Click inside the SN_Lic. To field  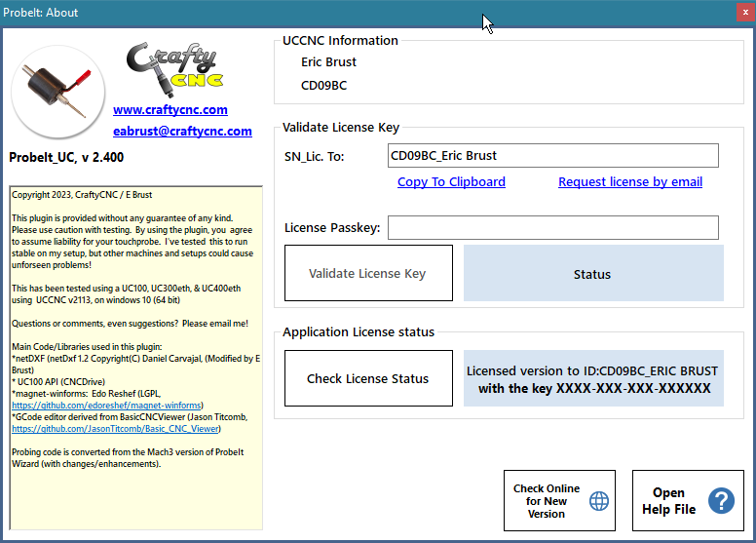[553, 155]
